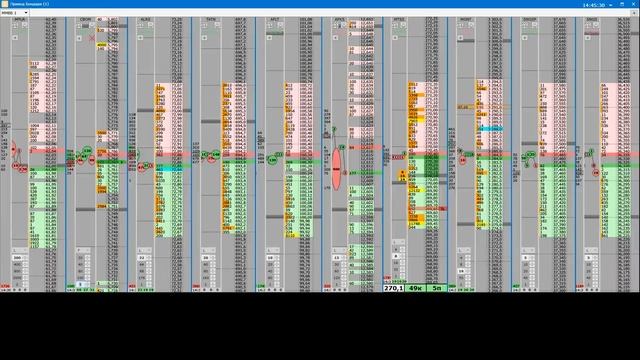
Task: Toggle the checkbox beside volume 20 in TATN
Action: [x=213, y=258]
